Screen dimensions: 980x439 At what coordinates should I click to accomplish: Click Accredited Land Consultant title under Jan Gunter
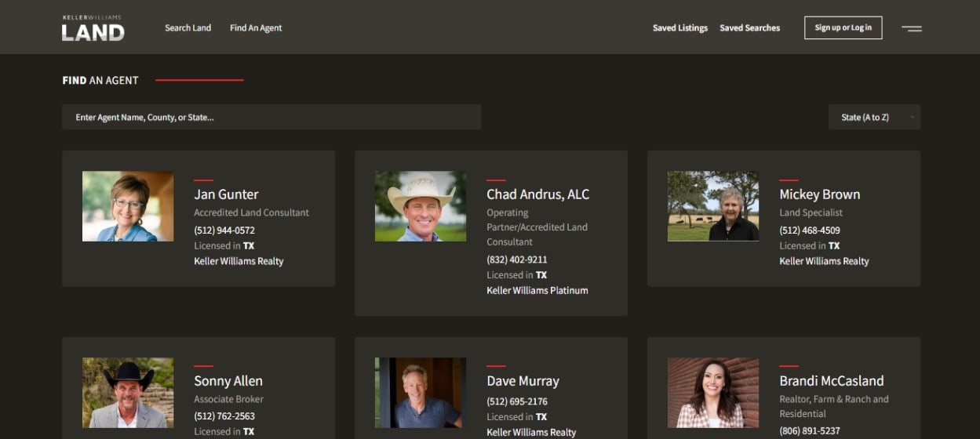pos(251,212)
